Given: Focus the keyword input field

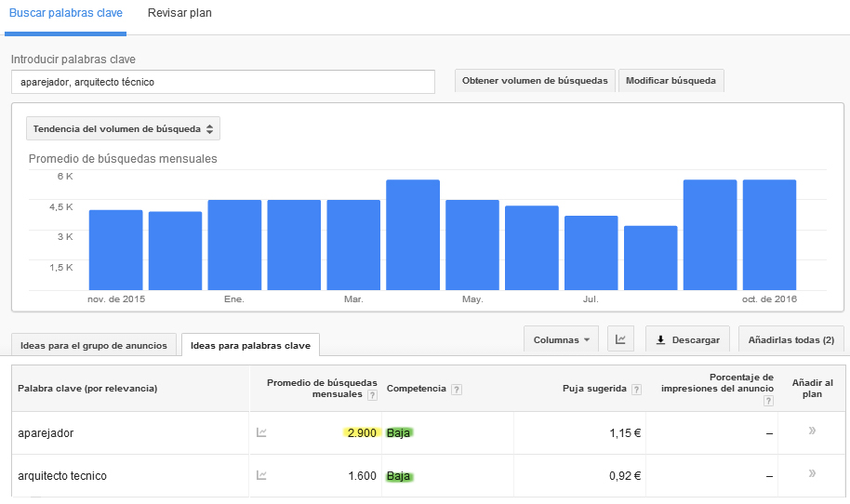Looking at the screenshot, I should coord(223,82).
